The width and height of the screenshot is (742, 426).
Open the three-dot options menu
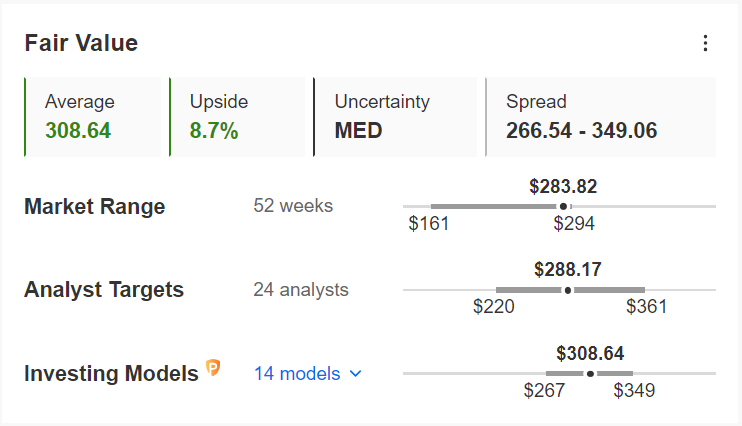point(705,43)
